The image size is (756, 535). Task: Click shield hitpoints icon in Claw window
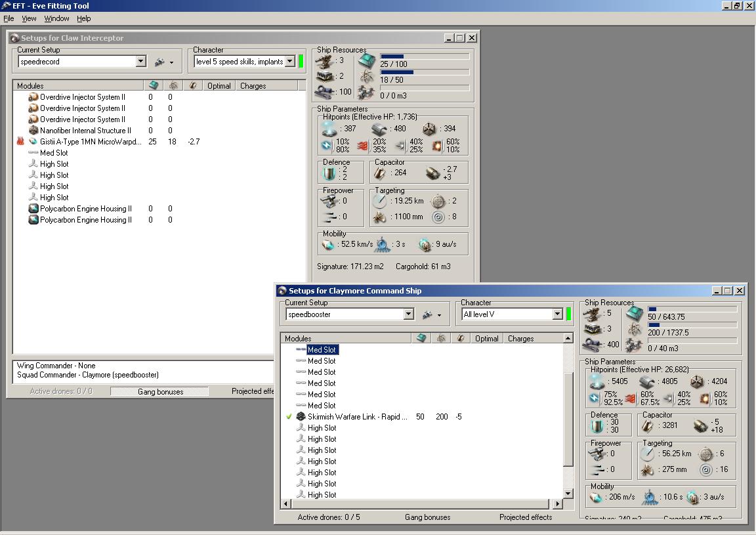(329, 129)
